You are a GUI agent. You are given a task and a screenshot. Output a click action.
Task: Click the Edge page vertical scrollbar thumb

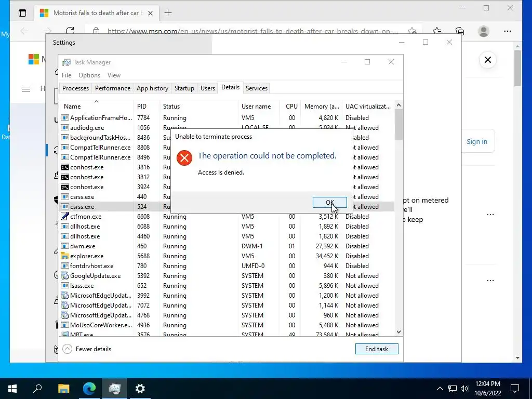coord(517,68)
